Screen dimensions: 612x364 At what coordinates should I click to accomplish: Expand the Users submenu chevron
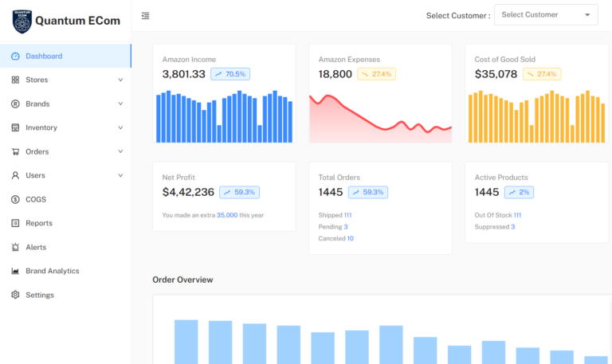[x=120, y=175]
